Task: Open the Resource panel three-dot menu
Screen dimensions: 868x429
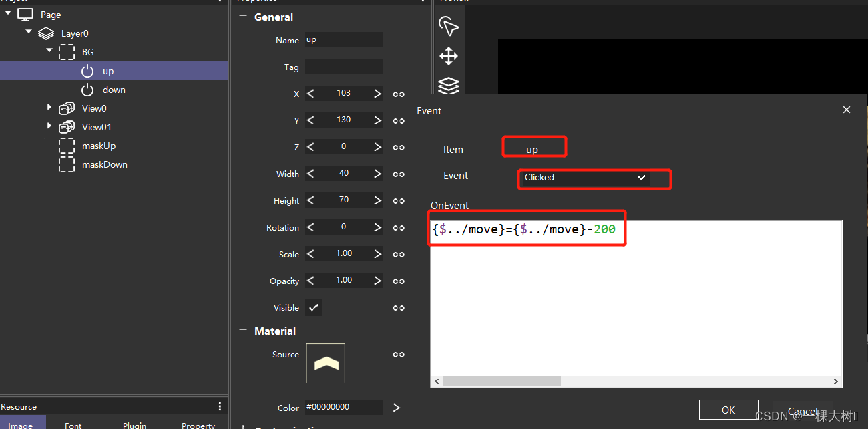Action: tap(220, 406)
